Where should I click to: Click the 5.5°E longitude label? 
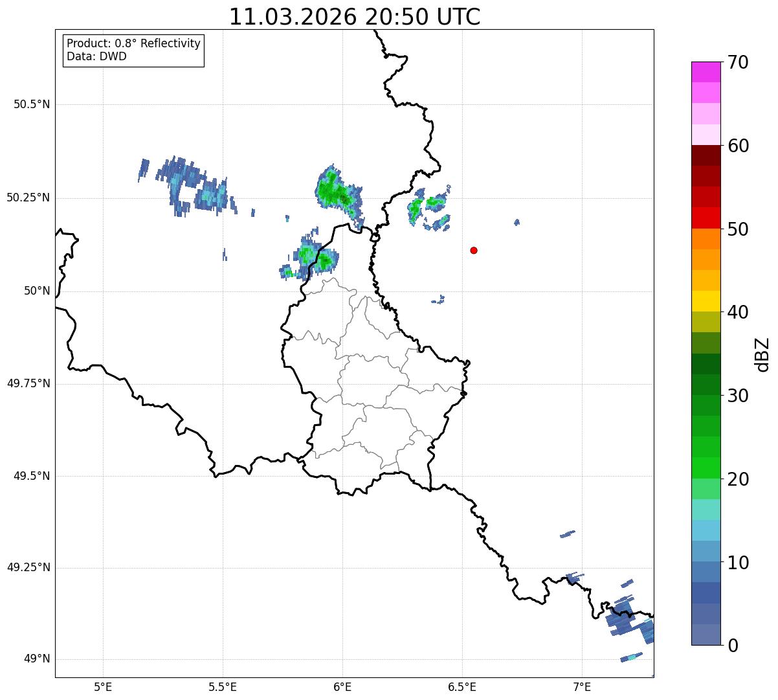pos(223,686)
